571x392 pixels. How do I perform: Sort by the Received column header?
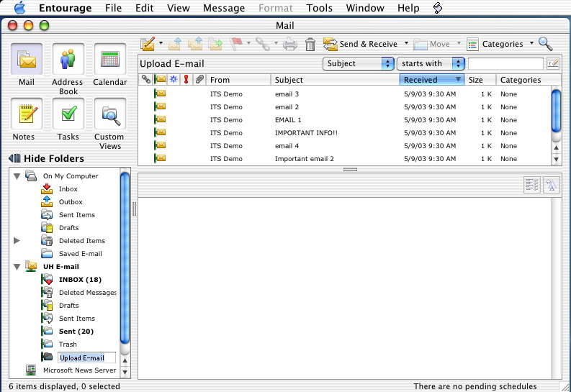click(x=431, y=80)
